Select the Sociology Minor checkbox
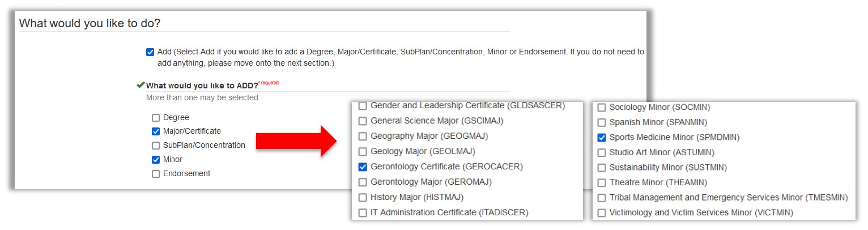The height and width of the screenshot is (230, 868). coord(602,107)
